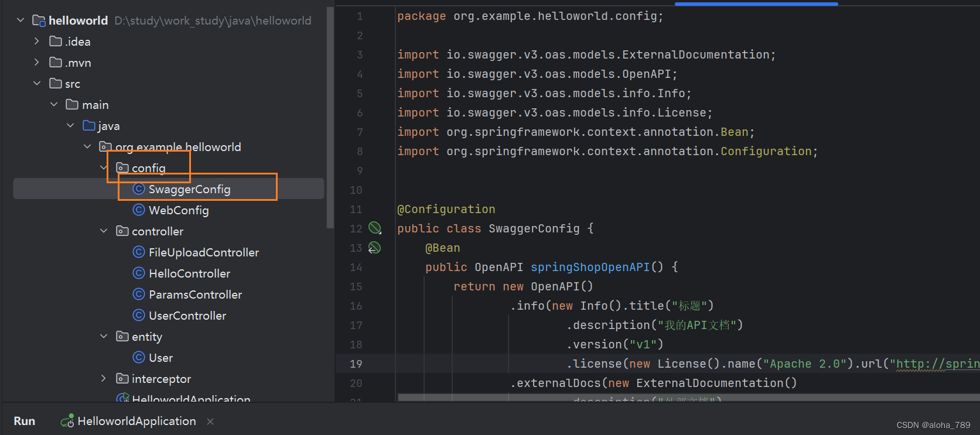Click the WebConfig class icon
The image size is (980, 435).
click(139, 210)
